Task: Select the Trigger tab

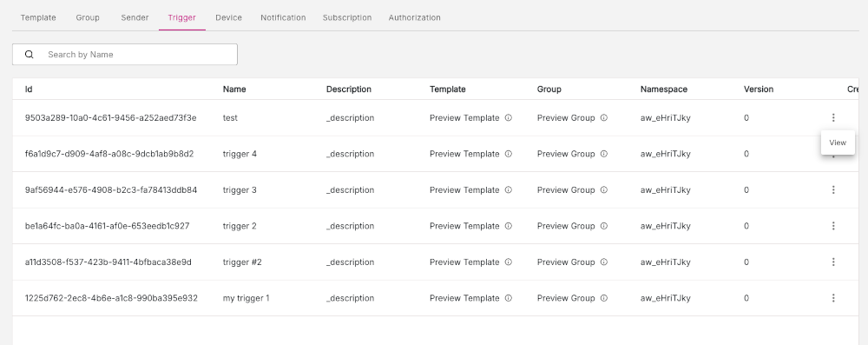Action: click(x=182, y=17)
